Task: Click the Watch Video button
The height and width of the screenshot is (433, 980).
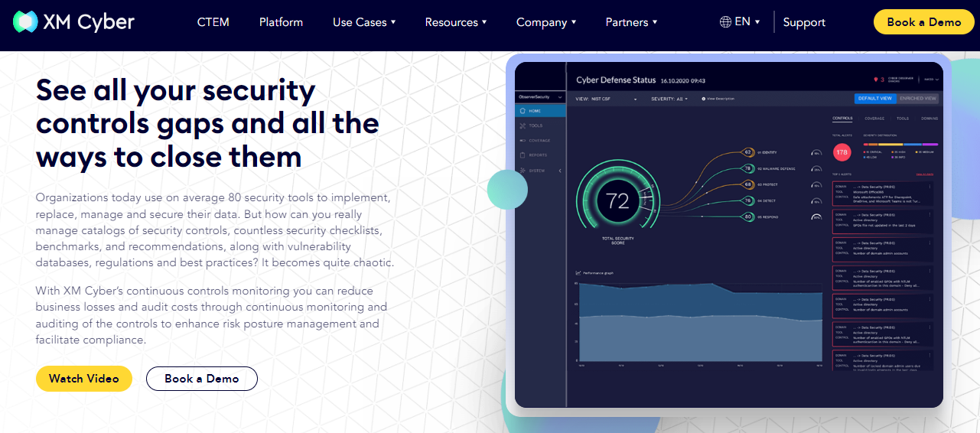Action: tap(84, 378)
